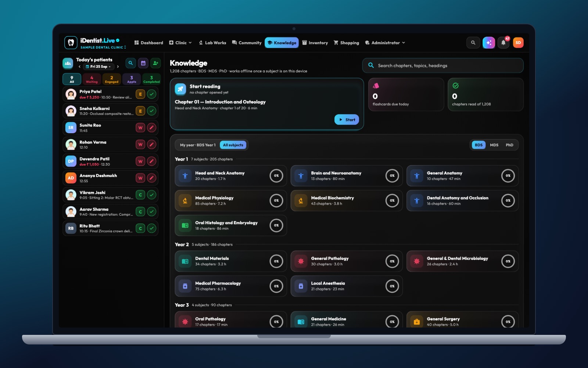The height and width of the screenshot is (368, 588).
Task: Open the Dashboard nav item
Action: point(149,43)
